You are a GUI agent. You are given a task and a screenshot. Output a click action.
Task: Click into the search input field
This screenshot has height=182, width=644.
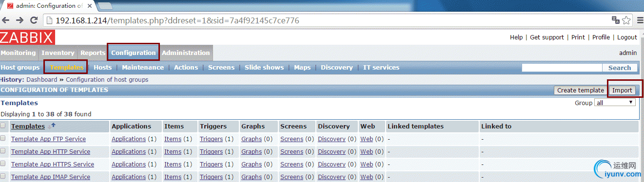click(562, 68)
